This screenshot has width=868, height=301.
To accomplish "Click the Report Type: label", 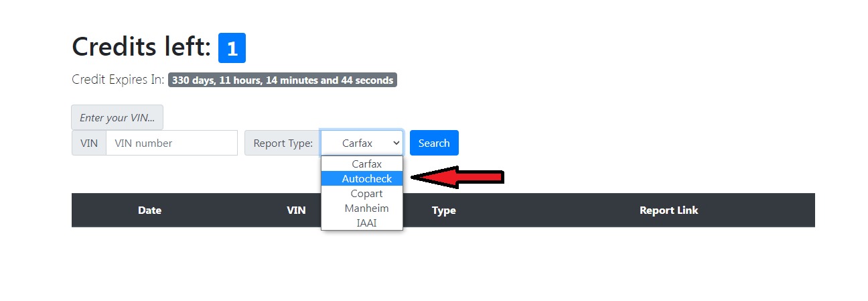I will click(x=283, y=143).
